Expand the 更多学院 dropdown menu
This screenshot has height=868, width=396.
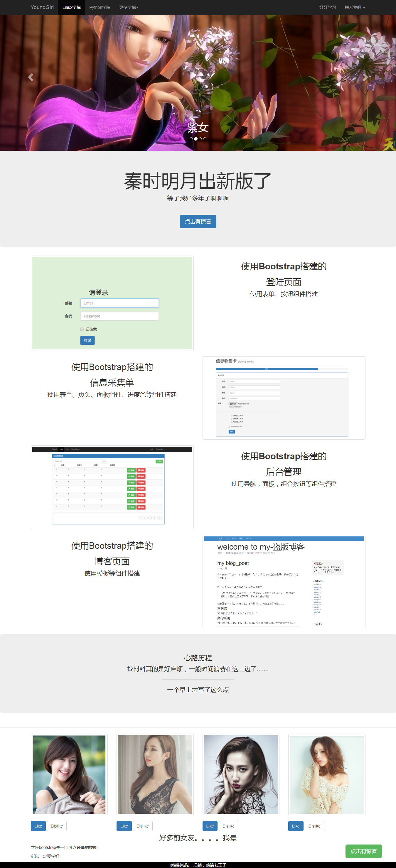click(129, 7)
